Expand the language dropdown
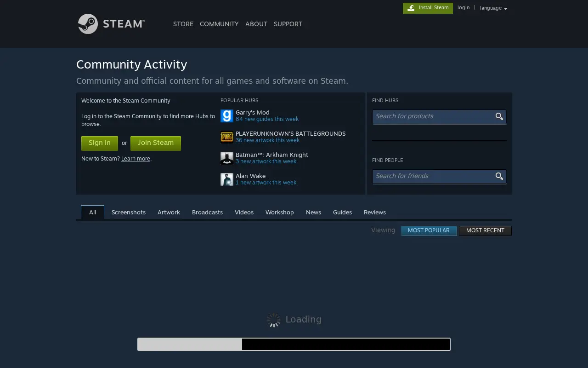The image size is (588, 368). click(494, 8)
